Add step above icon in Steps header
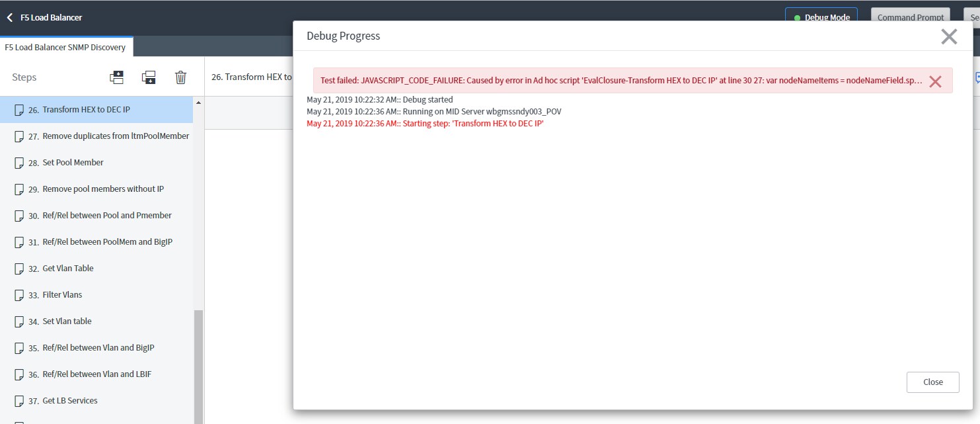This screenshot has height=424, width=980. tap(117, 77)
